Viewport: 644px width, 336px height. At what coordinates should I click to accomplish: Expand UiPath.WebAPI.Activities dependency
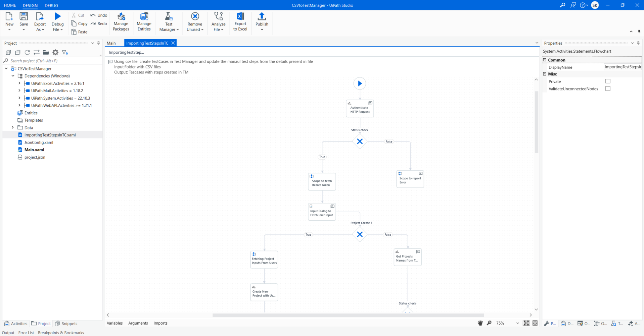pos(19,105)
